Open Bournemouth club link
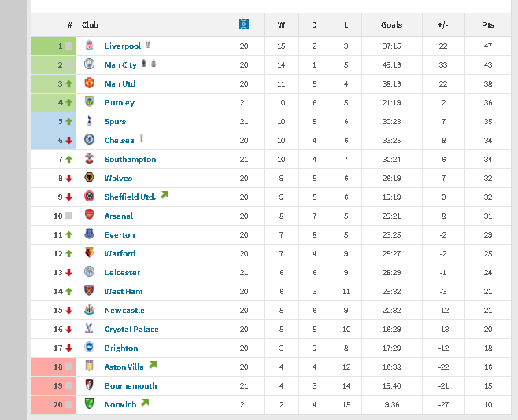The image size is (518, 420). (x=131, y=385)
